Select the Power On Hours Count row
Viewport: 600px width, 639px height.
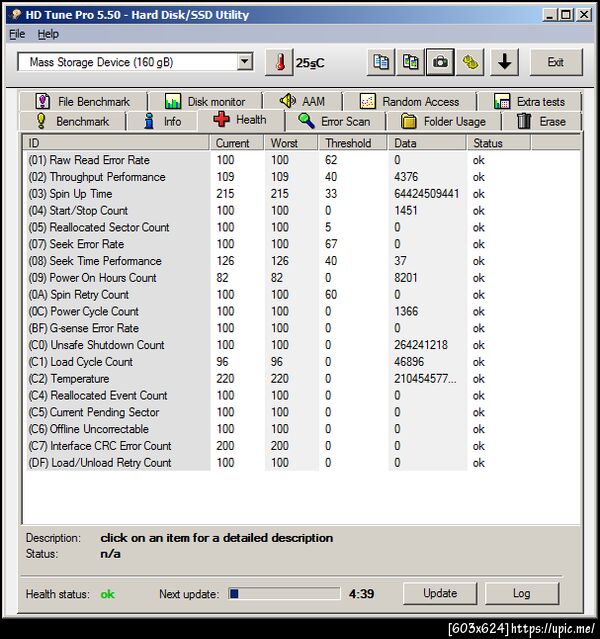(302, 278)
